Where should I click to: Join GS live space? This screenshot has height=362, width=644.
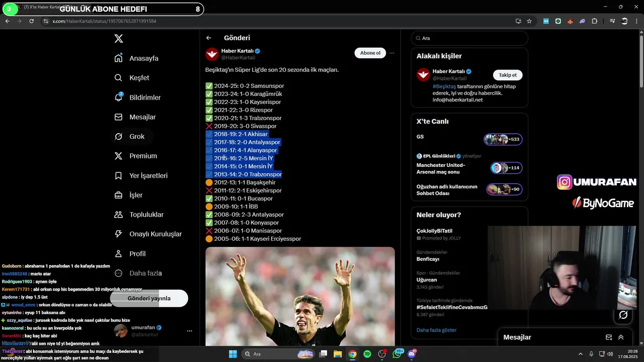420,137
